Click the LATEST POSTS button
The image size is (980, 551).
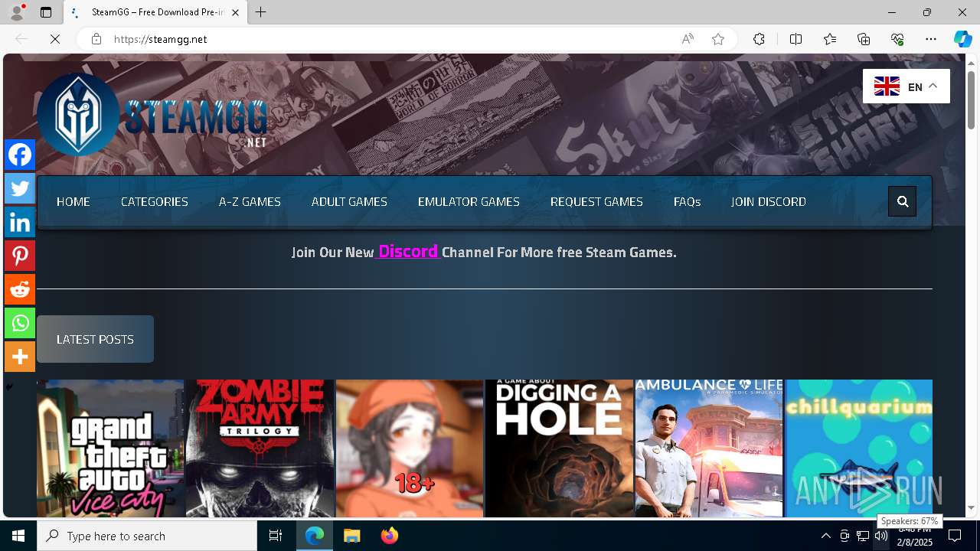click(x=95, y=339)
